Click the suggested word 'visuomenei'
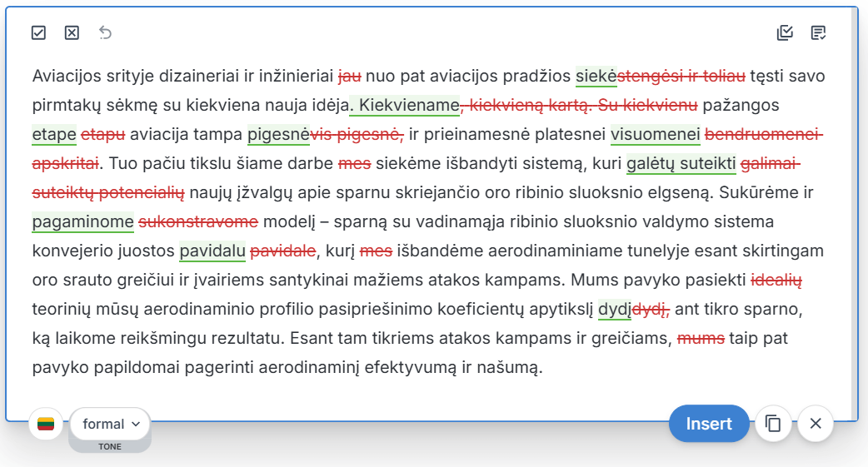The image size is (868, 467). pyautogui.click(x=655, y=135)
